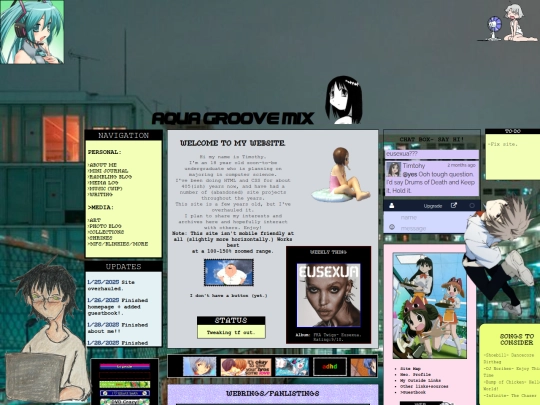Screen dimensions: 540x405
Task: Click the Azumanga group picture in pink panel
Action: point(430,306)
